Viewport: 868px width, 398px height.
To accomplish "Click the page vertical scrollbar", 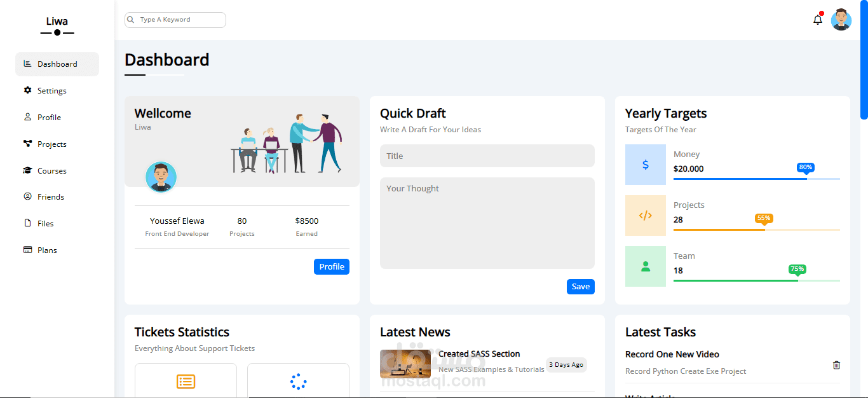I will click(x=864, y=60).
